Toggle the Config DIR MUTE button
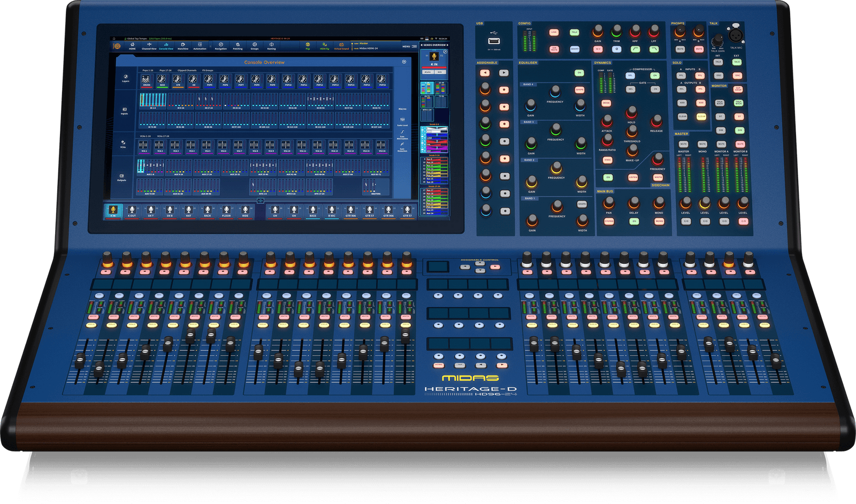 point(554,49)
